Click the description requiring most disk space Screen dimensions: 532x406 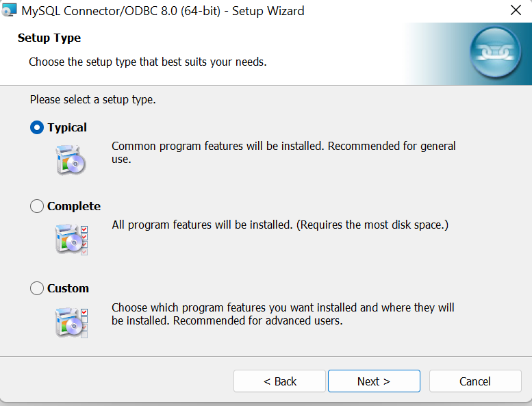(279, 225)
